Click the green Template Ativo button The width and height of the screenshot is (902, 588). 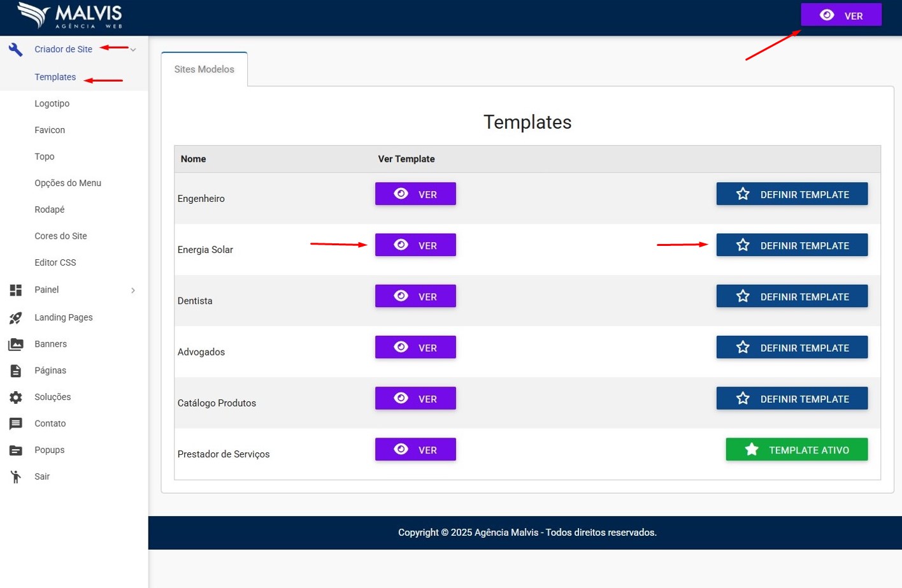point(796,450)
